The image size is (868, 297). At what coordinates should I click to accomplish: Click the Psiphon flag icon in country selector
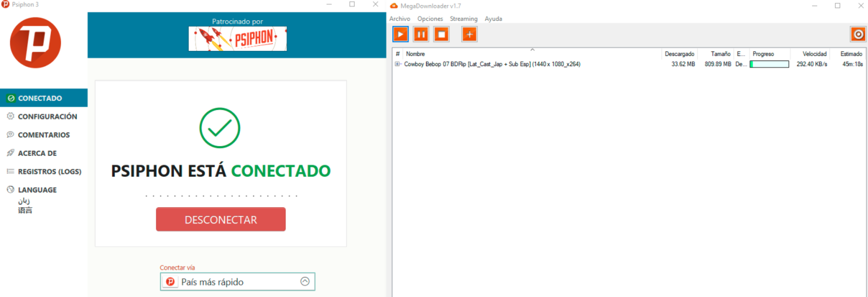[x=170, y=282]
